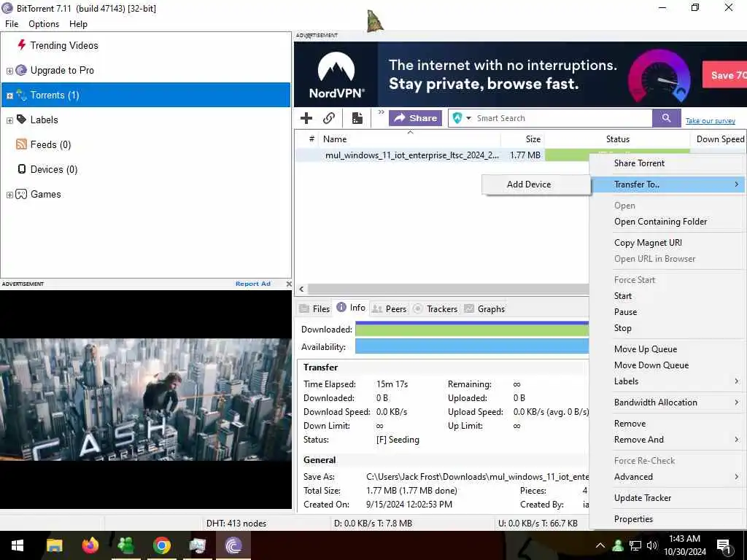Select Feeds (0) in sidebar
747x560 pixels.
tap(50, 145)
